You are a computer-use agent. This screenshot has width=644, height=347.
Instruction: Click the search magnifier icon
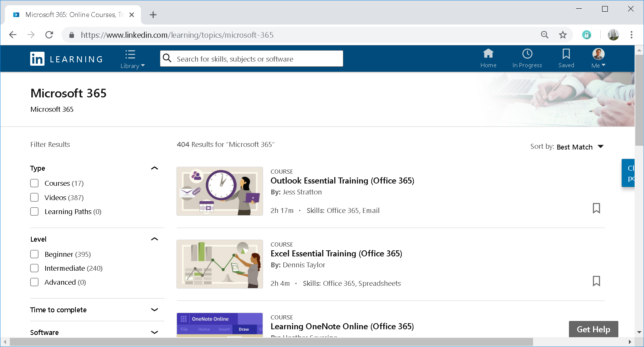coord(167,58)
